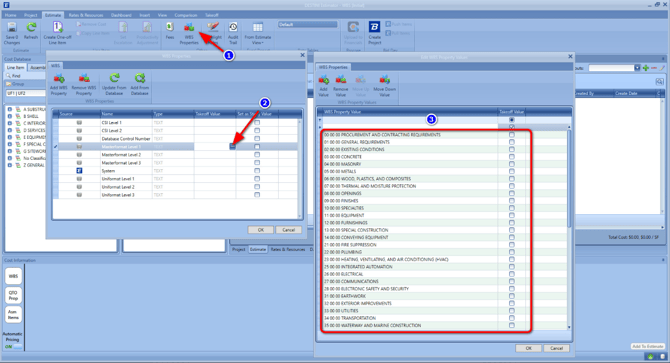Screen dimensions: 670x363
Task: Click the red minus icon beside Layouts
Action: (x=654, y=68)
